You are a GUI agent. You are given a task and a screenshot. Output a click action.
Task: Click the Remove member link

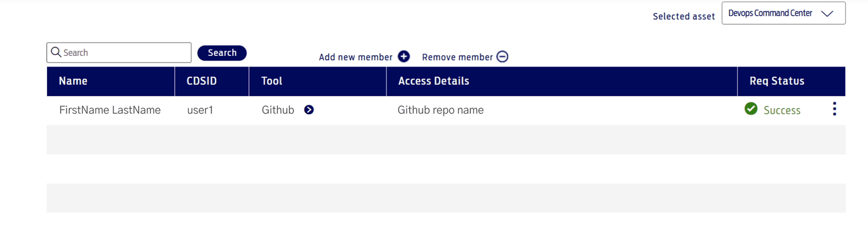[457, 57]
